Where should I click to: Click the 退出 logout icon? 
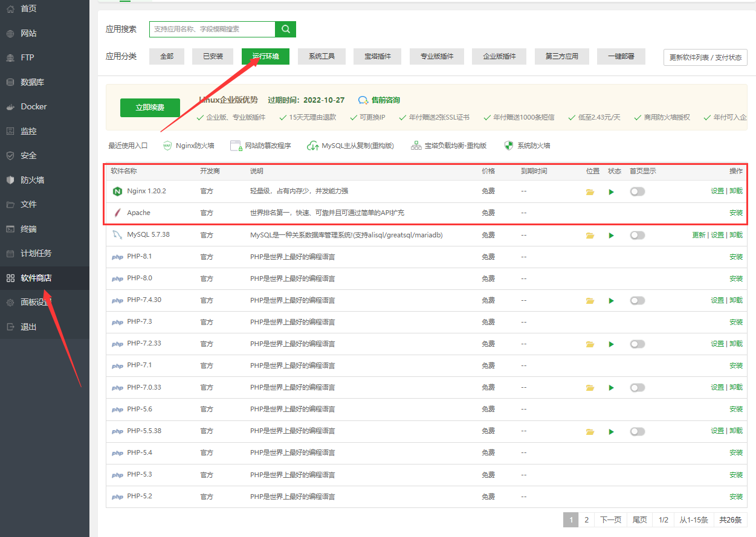tap(10, 327)
